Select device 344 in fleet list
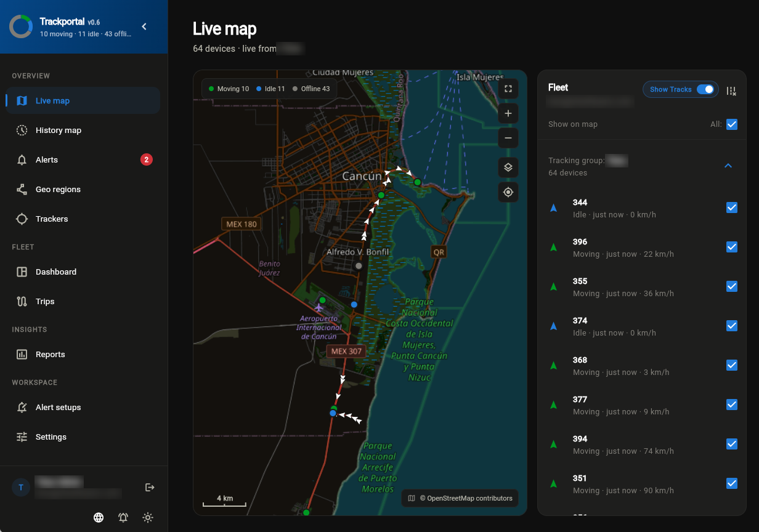This screenshot has width=759, height=532. pos(642,208)
